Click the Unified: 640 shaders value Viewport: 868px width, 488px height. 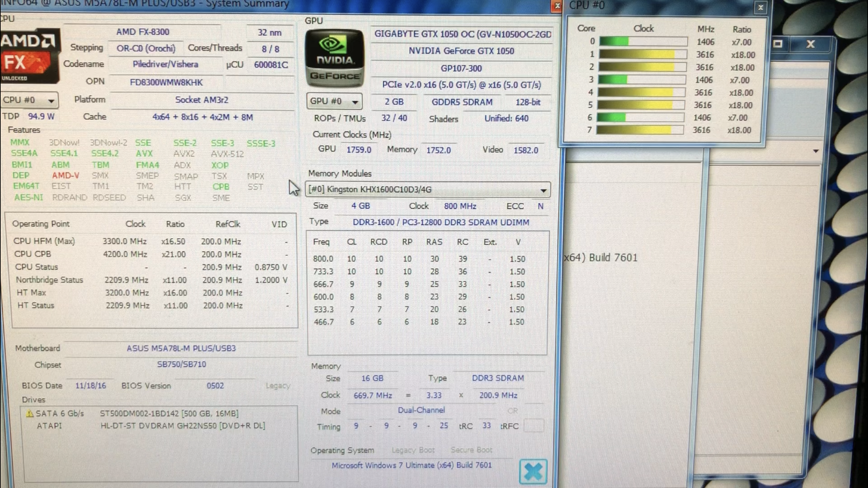506,118
